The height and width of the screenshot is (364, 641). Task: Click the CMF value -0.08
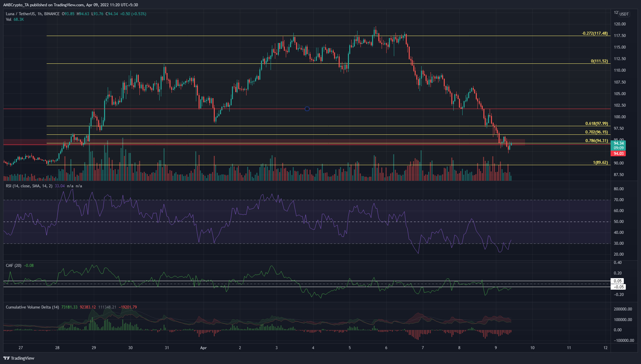click(29, 266)
